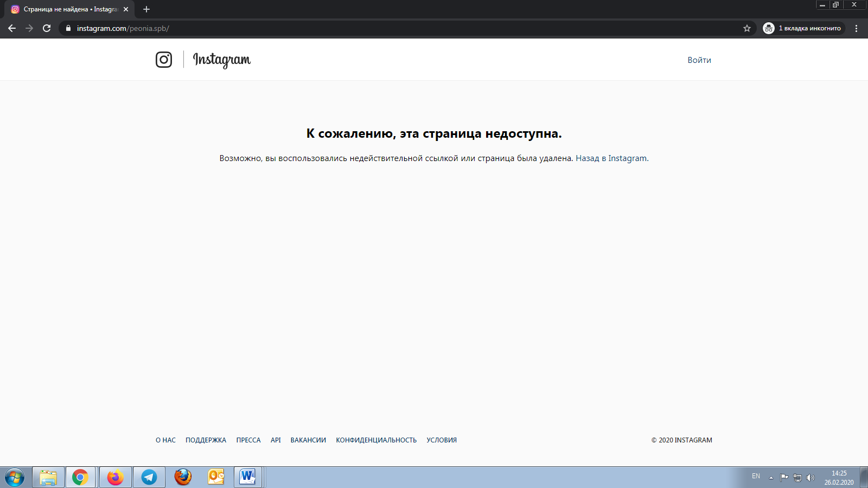This screenshot has width=868, height=488.
Task: Open the 'УСЛОВИЯ' footer link
Action: (x=442, y=440)
